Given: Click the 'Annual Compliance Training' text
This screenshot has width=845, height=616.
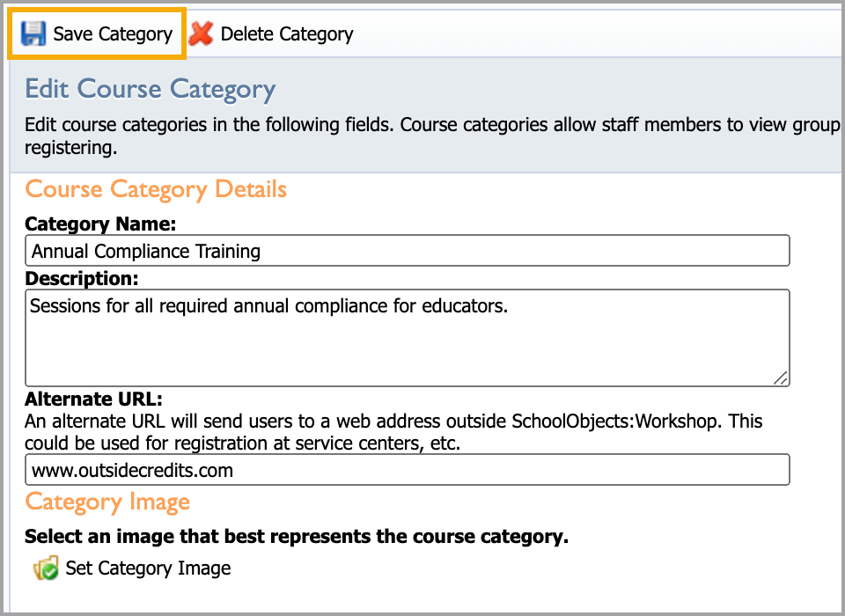Looking at the screenshot, I should point(146,251).
